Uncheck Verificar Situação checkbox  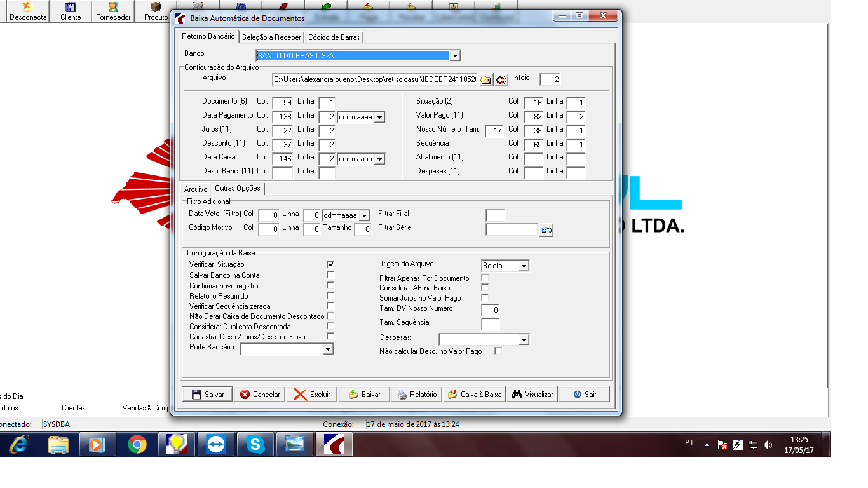[x=330, y=264]
